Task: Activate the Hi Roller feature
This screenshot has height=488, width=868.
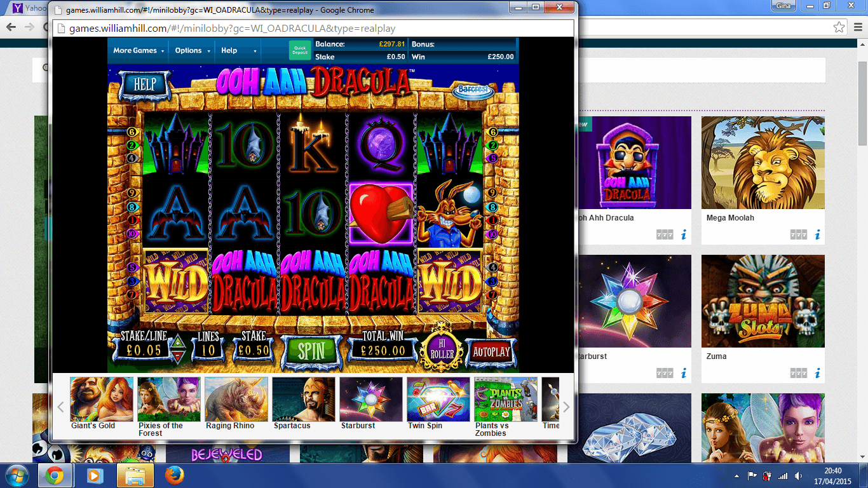Action: point(442,349)
